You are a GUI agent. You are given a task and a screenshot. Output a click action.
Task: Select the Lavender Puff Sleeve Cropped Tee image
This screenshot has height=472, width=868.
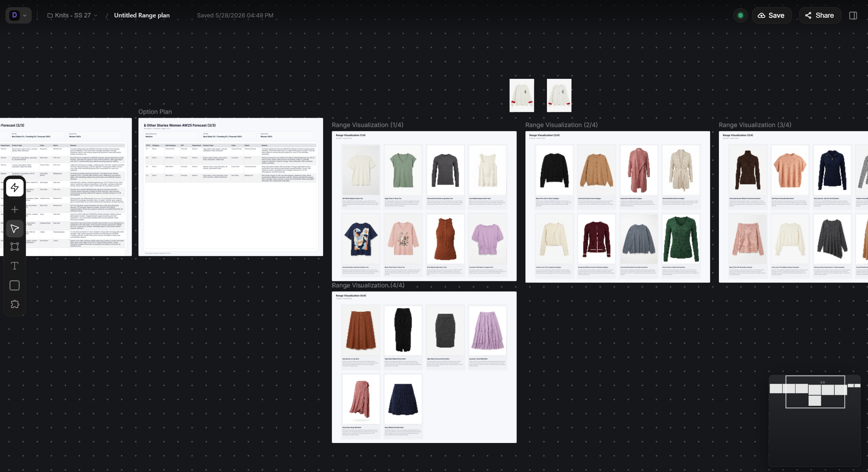tap(487, 239)
